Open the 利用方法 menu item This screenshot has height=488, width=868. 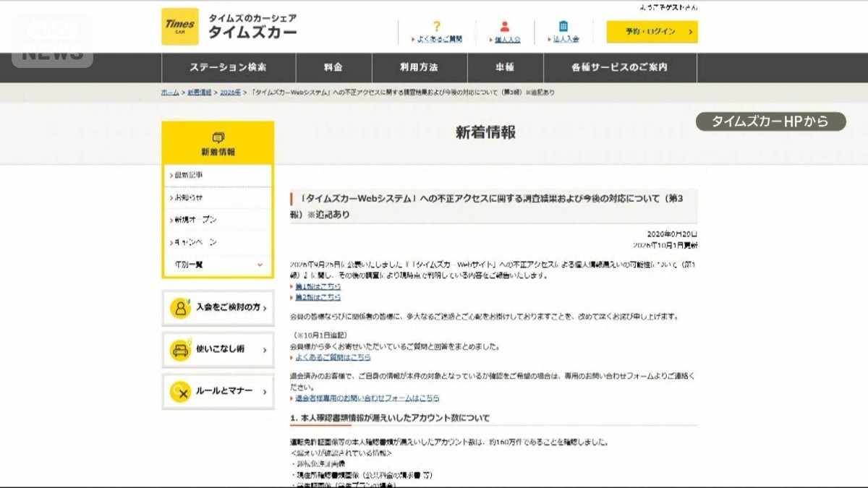(x=420, y=68)
